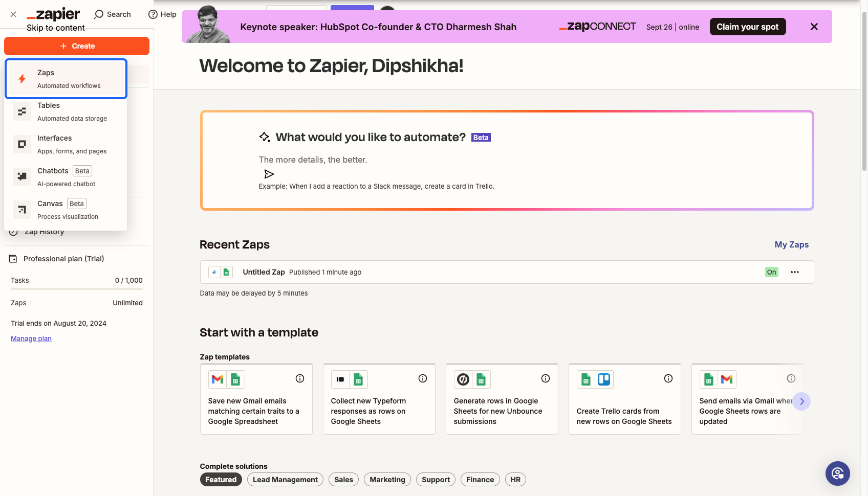
Task: Click the Chatbots icon in the menu
Action: coord(22,177)
